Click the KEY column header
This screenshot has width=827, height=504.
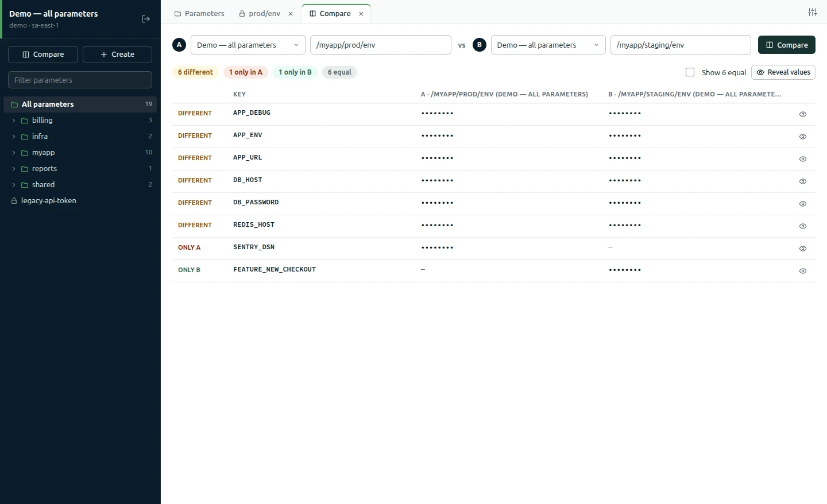tap(239, 94)
